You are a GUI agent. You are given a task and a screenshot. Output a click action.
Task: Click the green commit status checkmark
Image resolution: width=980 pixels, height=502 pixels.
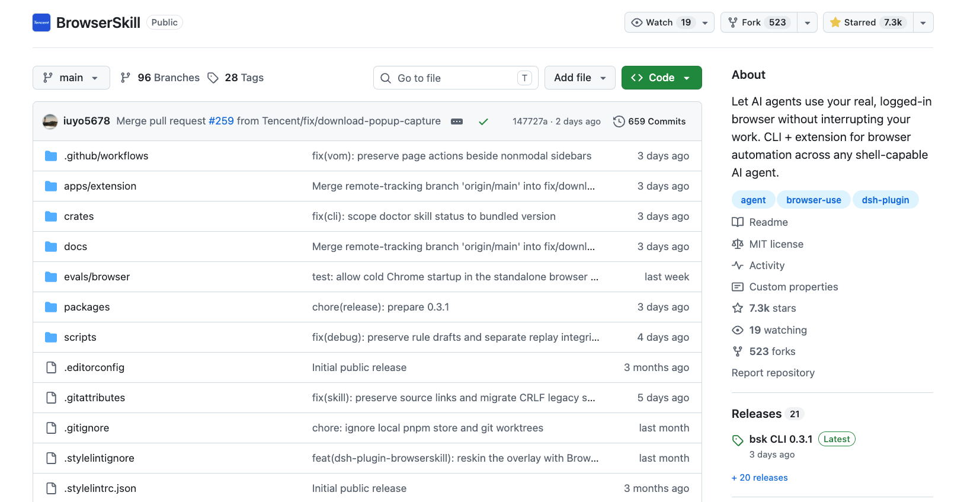483,121
